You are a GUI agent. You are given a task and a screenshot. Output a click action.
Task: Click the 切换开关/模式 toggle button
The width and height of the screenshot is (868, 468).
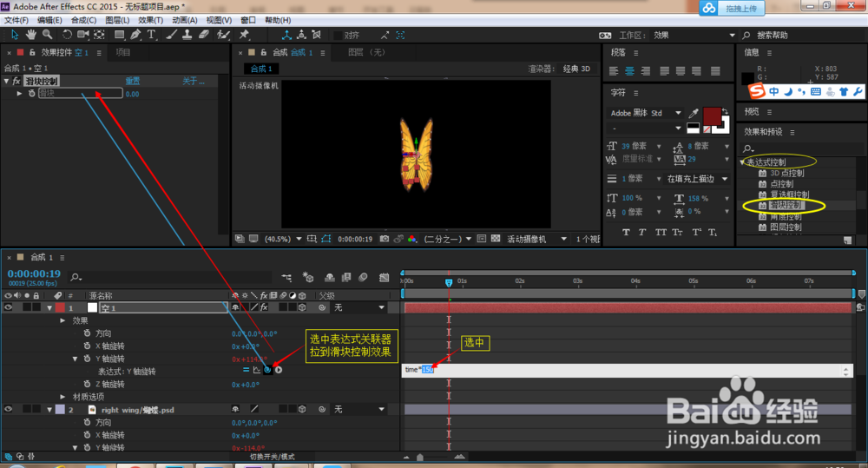pos(272,457)
